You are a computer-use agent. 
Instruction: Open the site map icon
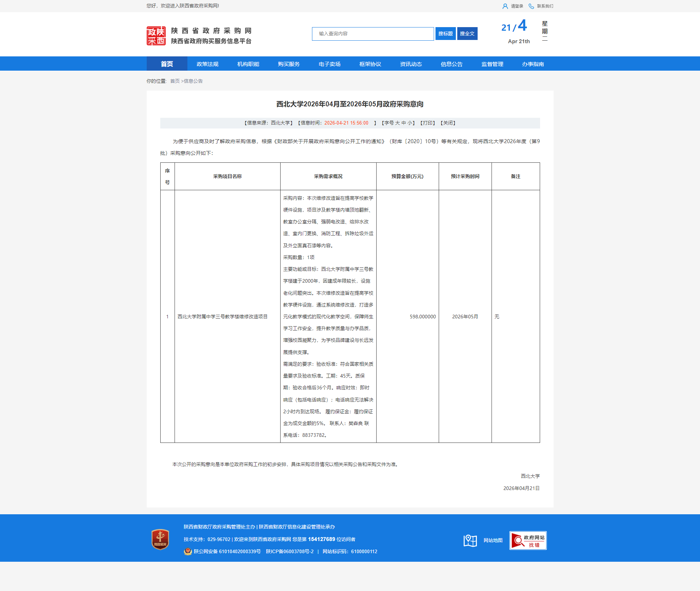click(470, 540)
